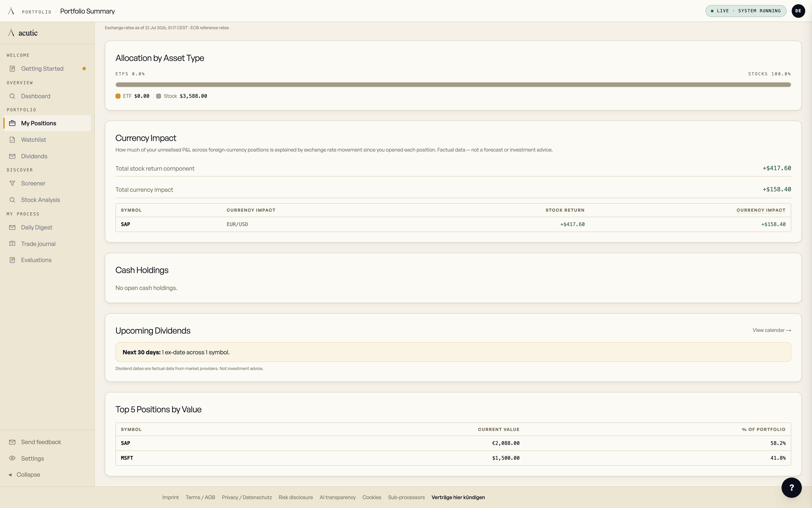Click the Live System Running status badge
This screenshot has width=812, height=508.
[746, 11]
